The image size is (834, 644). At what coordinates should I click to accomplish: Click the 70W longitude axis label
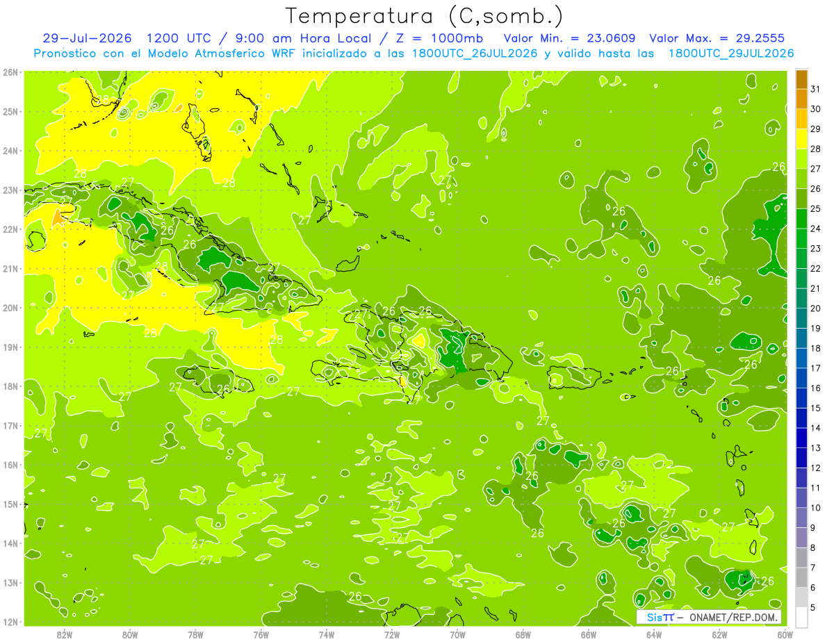457,634
